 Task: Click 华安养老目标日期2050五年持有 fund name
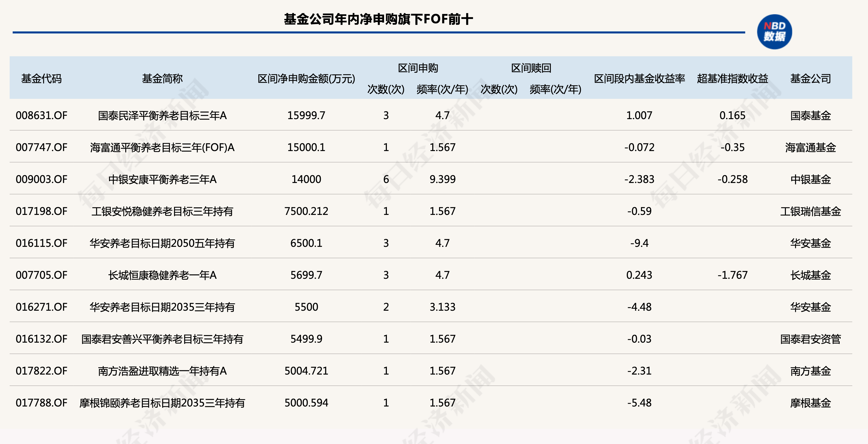point(162,243)
